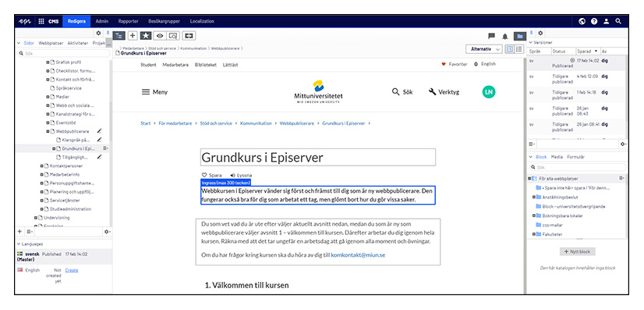Expand the Kontaktpersoner tree node
Viewport: 644px width, 310px height.
click(x=41, y=166)
